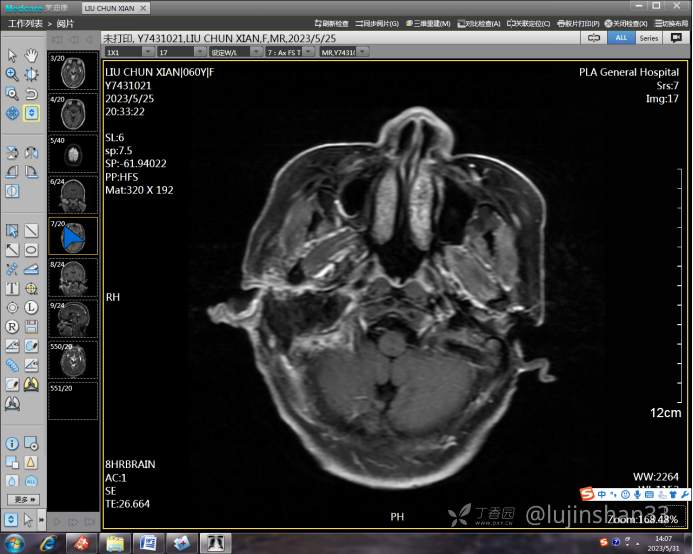
Task: Click the 'L' left marker tool
Action: coord(31,307)
